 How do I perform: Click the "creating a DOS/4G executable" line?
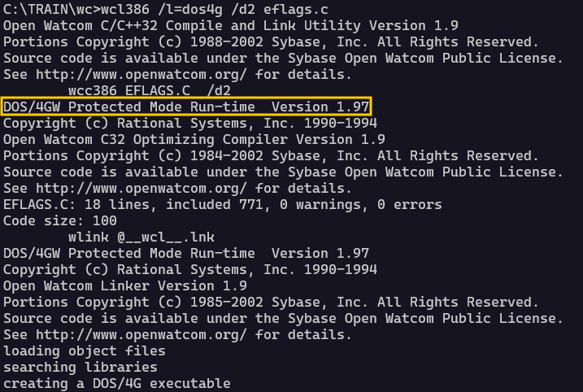[117, 383]
